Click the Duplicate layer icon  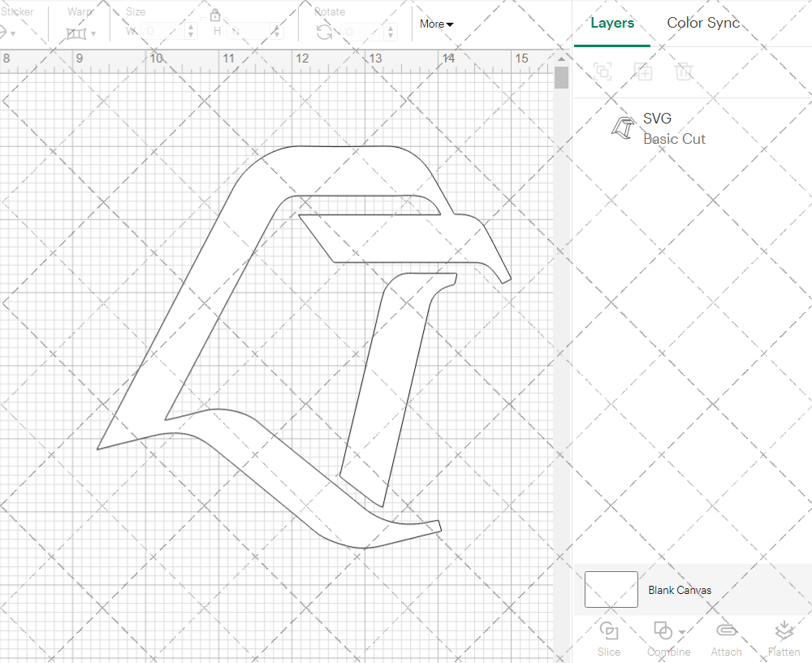[x=643, y=71]
